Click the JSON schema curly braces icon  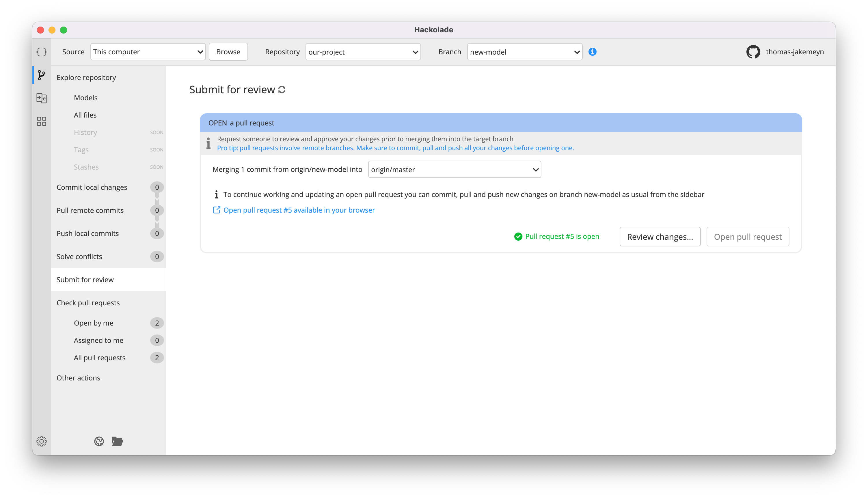tap(42, 52)
